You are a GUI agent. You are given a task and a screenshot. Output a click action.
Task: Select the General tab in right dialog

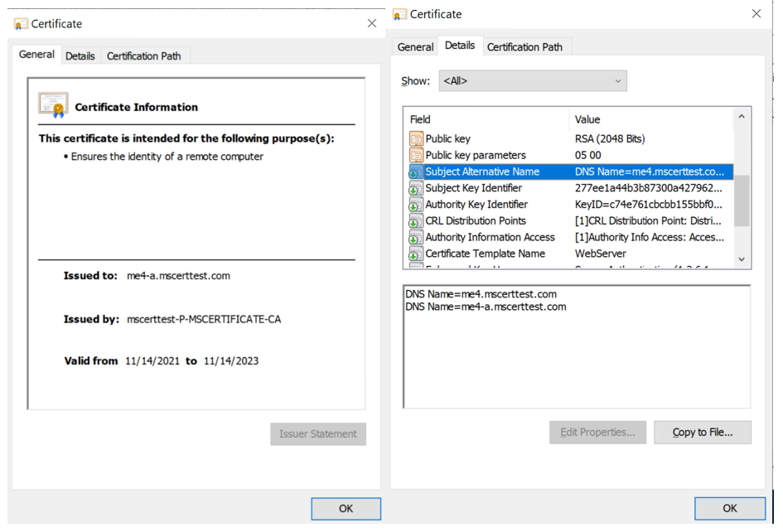[415, 46]
